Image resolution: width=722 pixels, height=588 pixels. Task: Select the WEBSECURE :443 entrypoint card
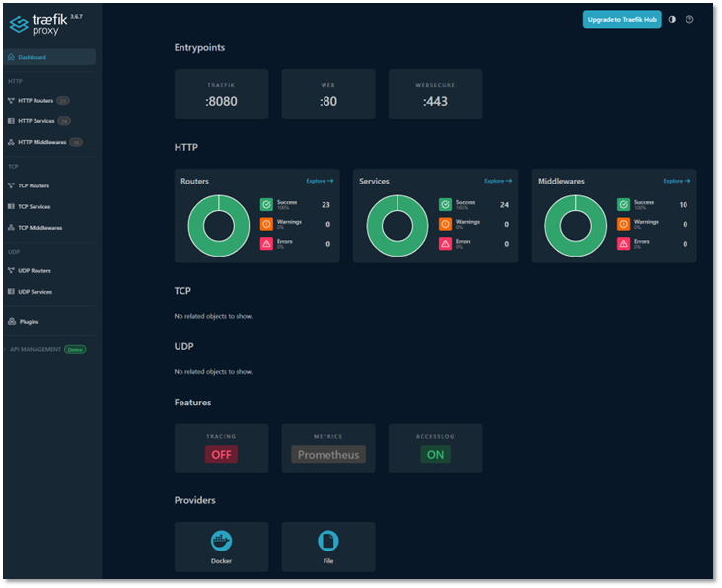pos(435,95)
